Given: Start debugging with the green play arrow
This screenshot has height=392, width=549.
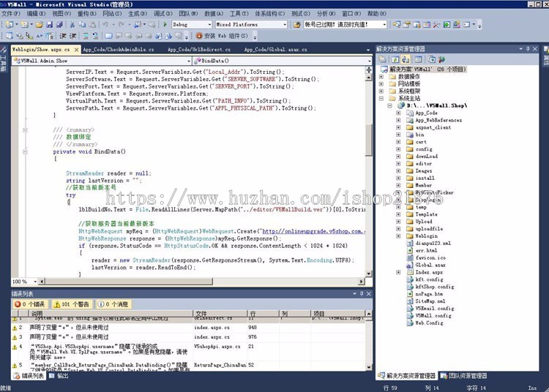Looking at the screenshot, I should point(165,24).
